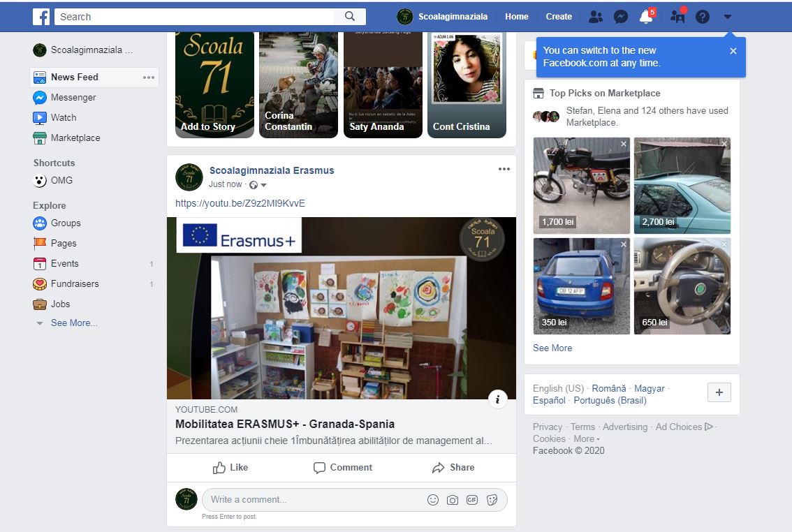Viewport: 792px width, 532px height.
Task: Open Top Picks on Marketplace heading
Action: point(605,93)
